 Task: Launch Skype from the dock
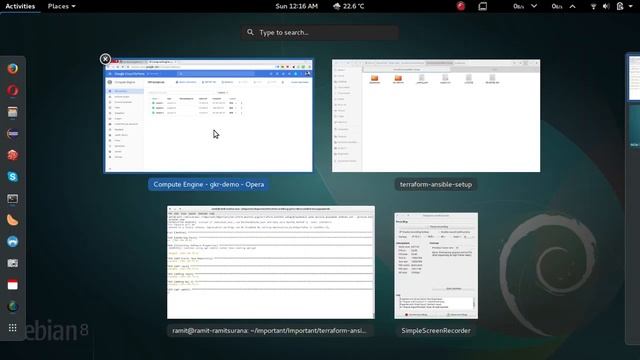tap(13, 177)
